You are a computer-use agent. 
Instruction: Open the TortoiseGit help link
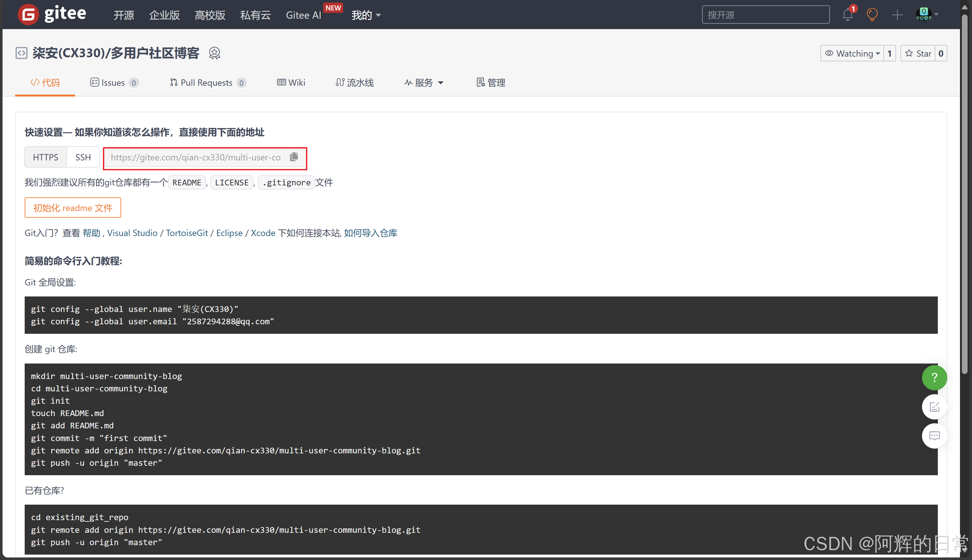(x=187, y=233)
